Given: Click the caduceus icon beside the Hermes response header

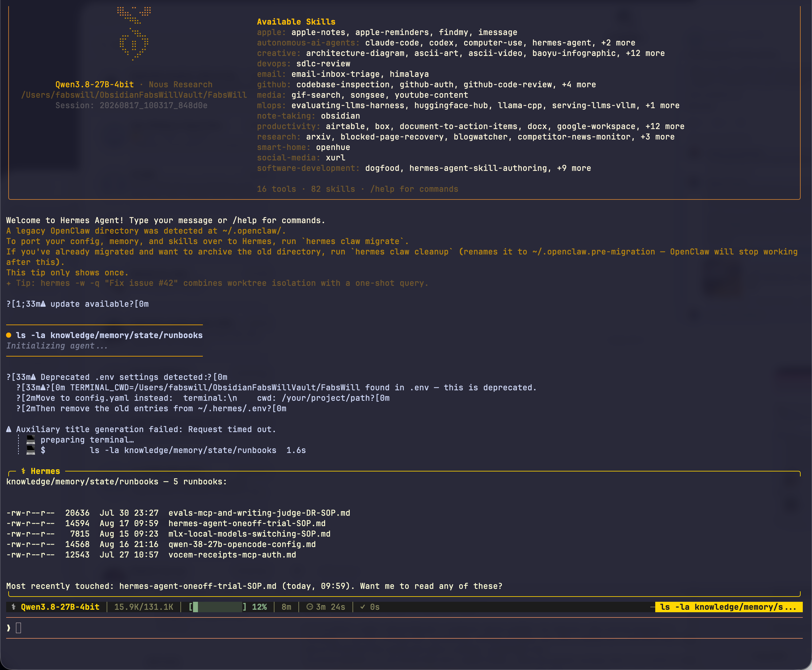Looking at the screenshot, I should click(x=24, y=471).
